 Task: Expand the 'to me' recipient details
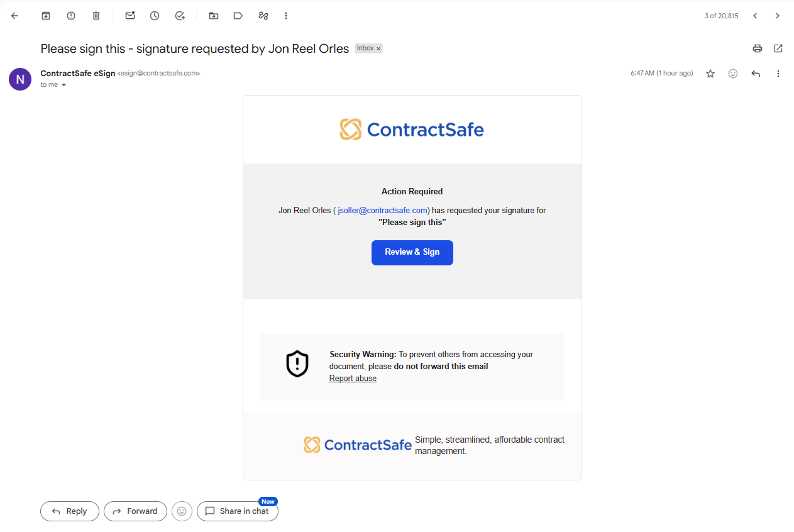63,85
